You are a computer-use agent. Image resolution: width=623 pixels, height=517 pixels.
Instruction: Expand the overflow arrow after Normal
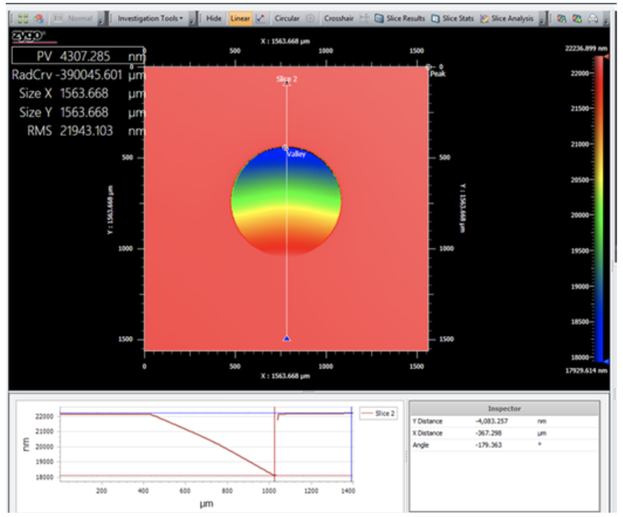tap(101, 19)
